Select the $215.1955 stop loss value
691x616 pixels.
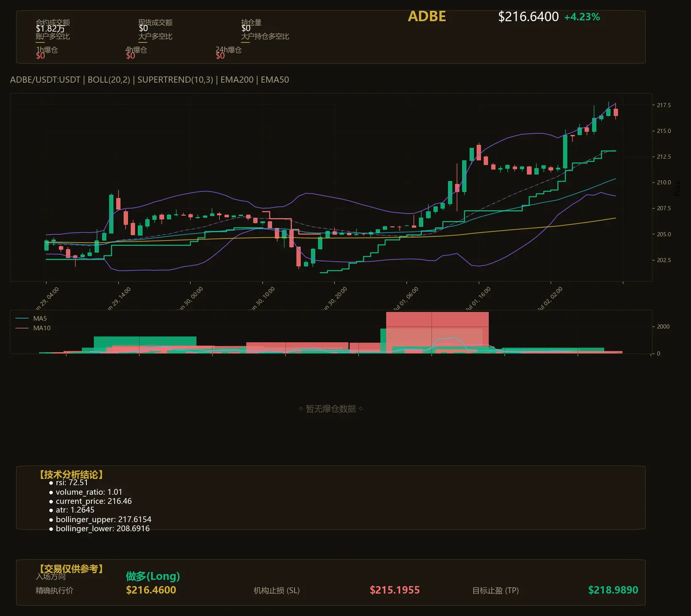[x=395, y=590]
